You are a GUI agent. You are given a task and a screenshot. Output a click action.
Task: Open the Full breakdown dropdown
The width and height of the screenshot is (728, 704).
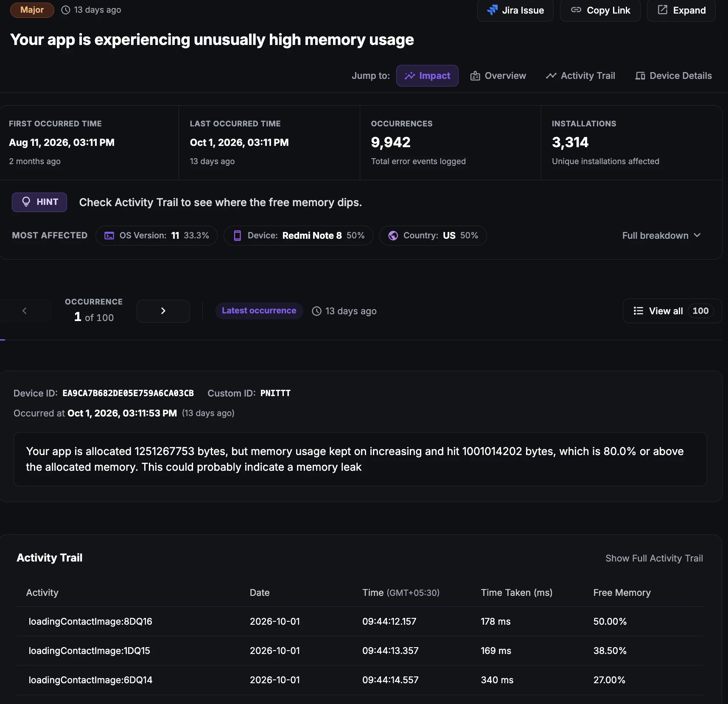pos(661,235)
